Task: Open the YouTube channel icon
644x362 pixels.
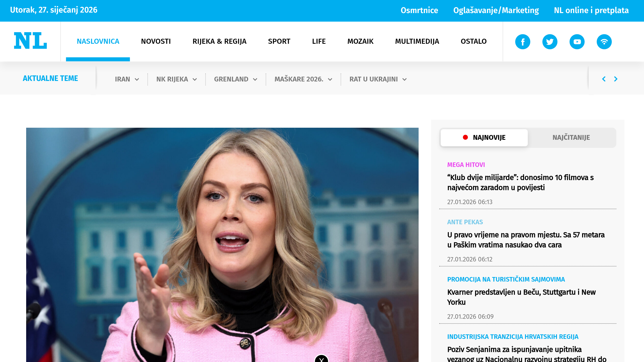Action: coord(577,42)
